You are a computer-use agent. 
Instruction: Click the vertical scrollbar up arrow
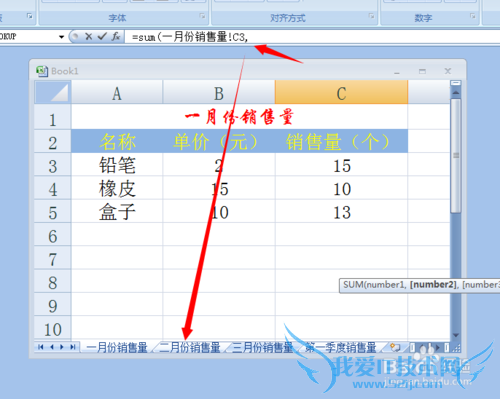tap(456, 93)
